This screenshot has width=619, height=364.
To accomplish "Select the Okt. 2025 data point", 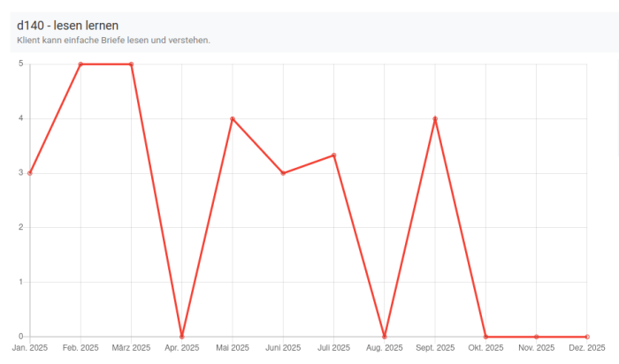I will pyautogui.click(x=486, y=337).
